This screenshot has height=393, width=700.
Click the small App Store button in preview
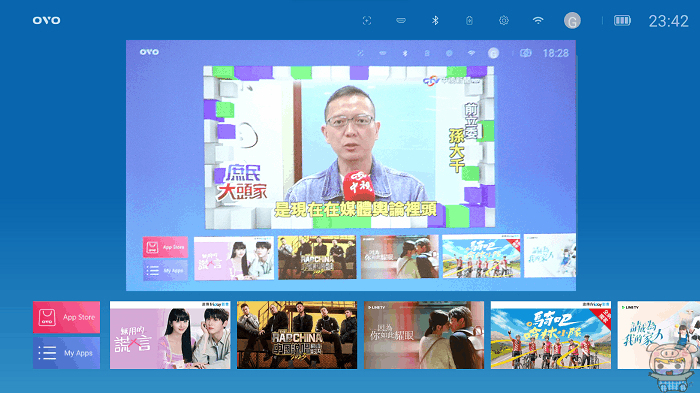pos(165,247)
